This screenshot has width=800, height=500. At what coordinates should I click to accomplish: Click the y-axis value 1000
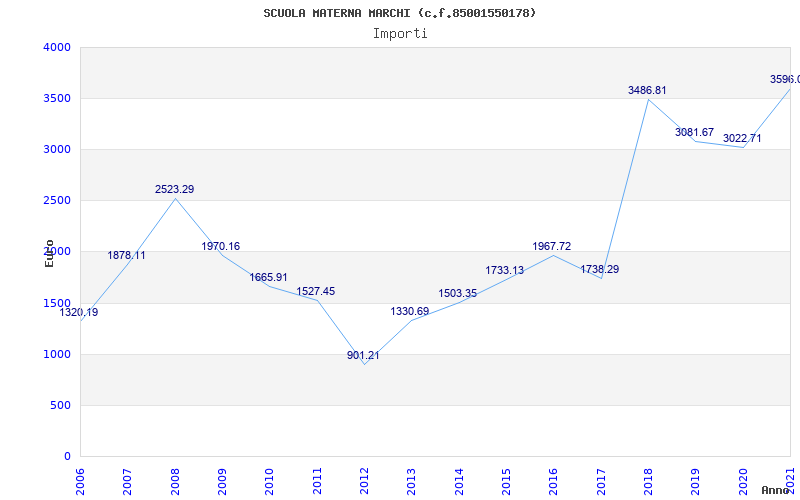[57, 354]
